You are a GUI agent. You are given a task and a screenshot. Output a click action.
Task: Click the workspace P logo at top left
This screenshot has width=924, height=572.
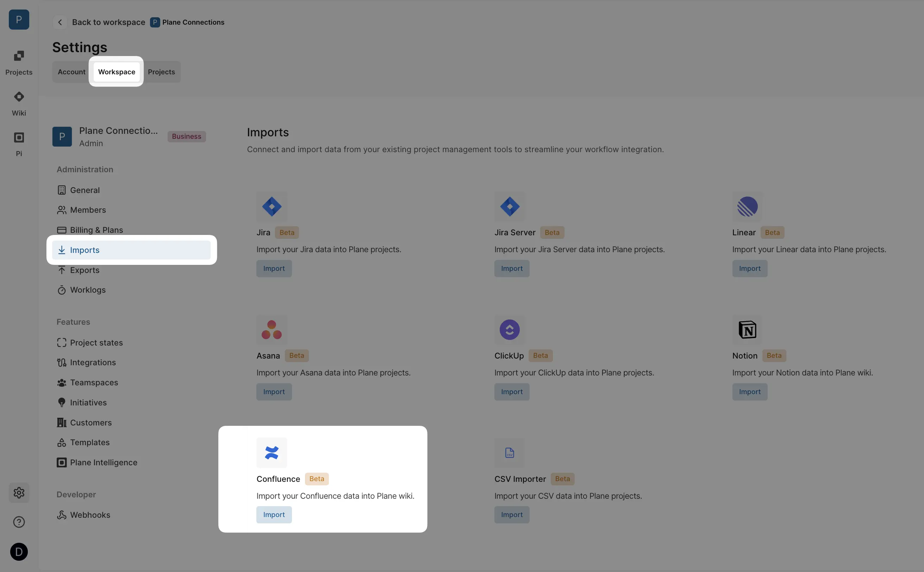click(x=19, y=19)
